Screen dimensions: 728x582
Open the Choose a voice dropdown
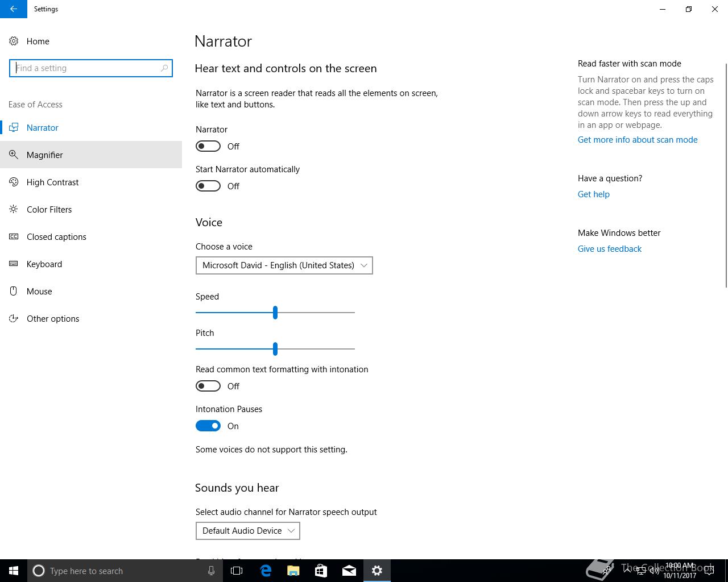[284, 265]
